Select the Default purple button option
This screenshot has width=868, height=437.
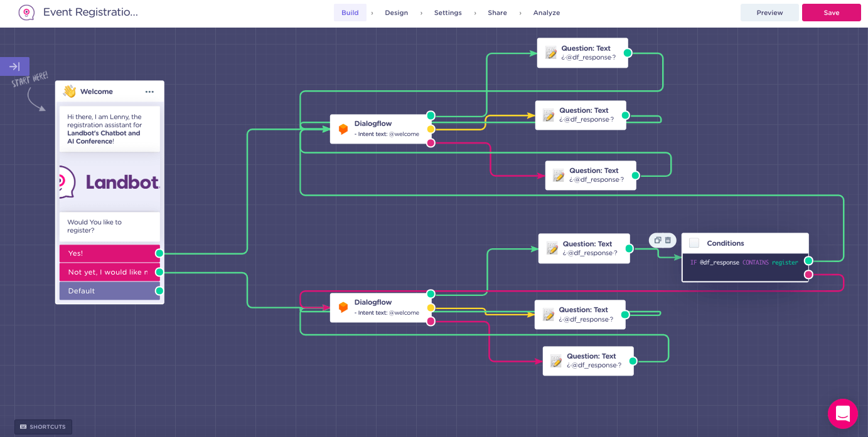point(110,291)
